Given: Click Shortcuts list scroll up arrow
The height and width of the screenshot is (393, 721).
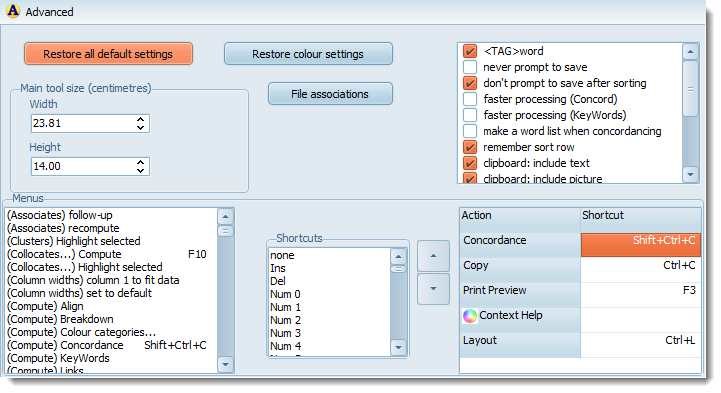Looking at the screenshot, I should (x=398, y=256).
